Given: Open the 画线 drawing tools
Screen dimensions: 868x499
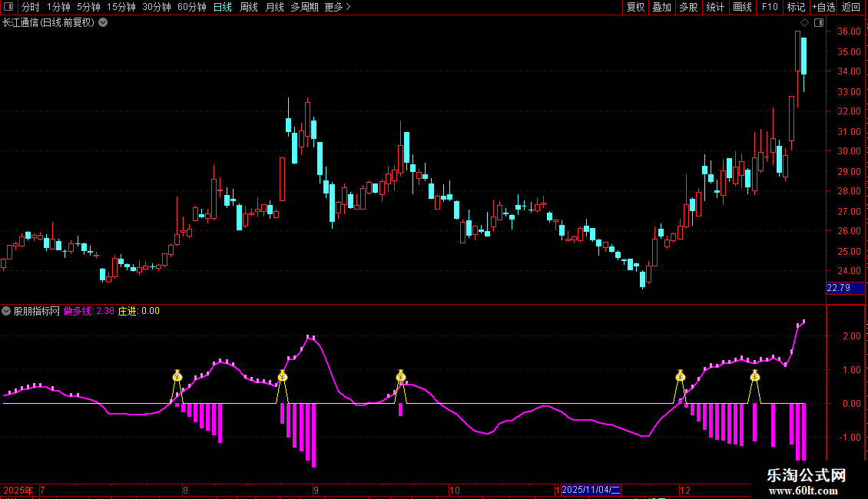Looking at the screenshot, I should (742, 7).
